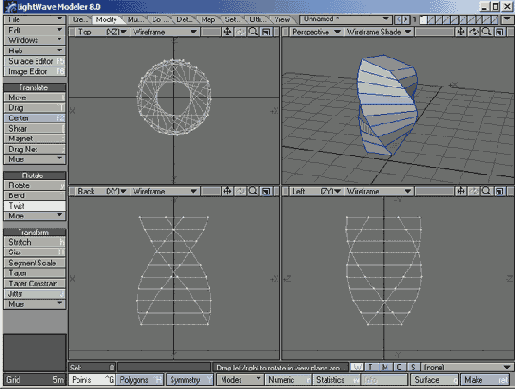Maximize the Top viewport with its fullscreen icon
The height and width of the screenshot is (389, 515).
click(266, 32)
